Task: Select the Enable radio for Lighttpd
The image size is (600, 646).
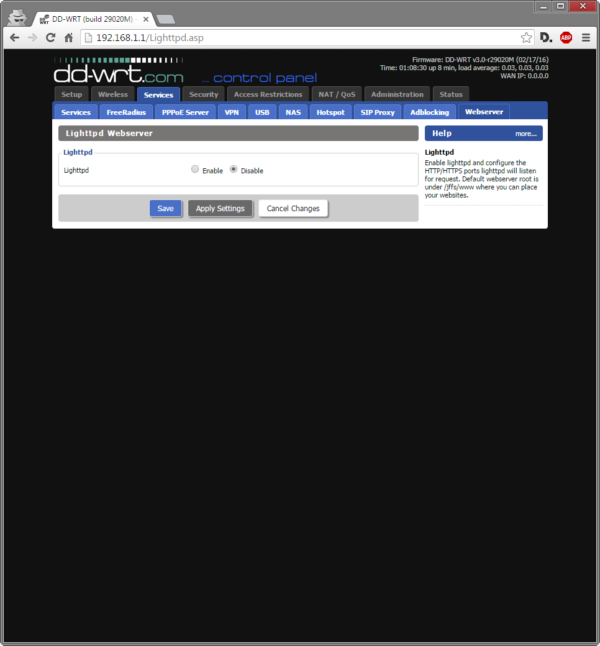Action: (195, 170)
